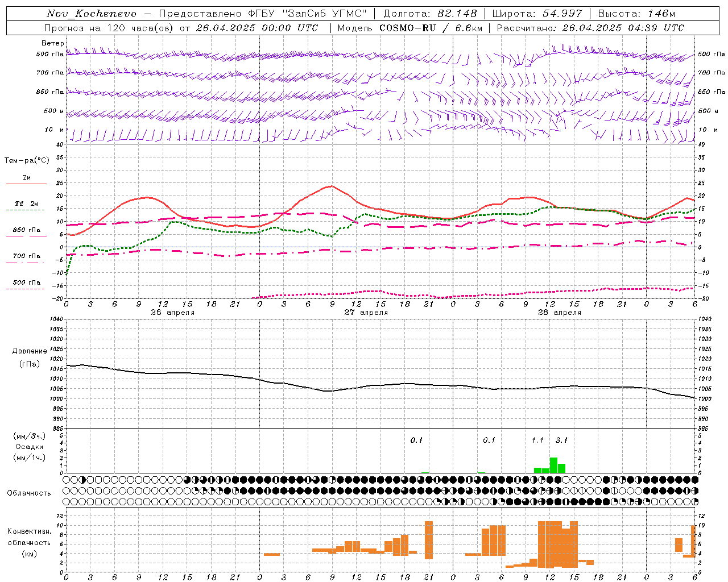Image resolution: width=728 pixels, height=582 pixels.
Task: Click 'Прогноз на 120 часа(ов)' forecast text
Action: [109, 28]
